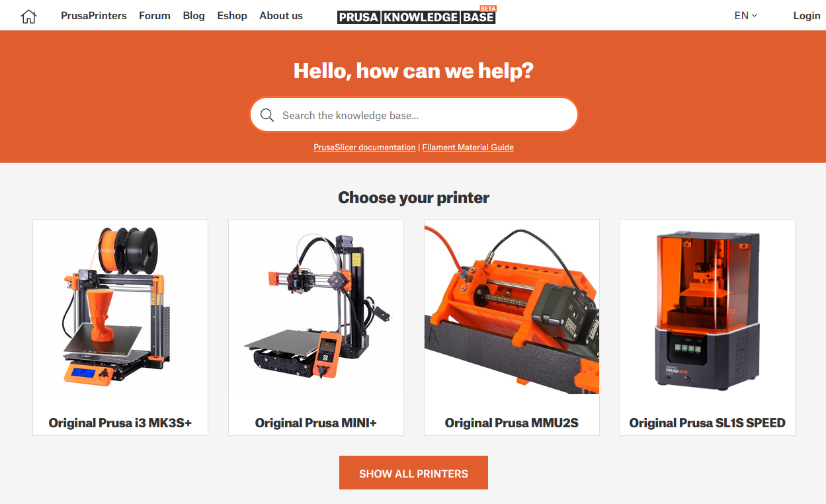Open the PrusaPrinters menu link

pyautogui.click(x=94, y=16)
